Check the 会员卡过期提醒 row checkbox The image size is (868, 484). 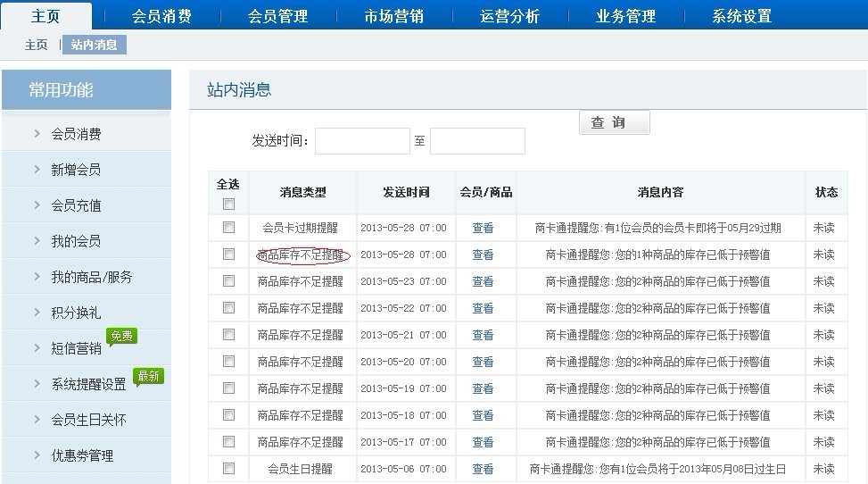228,228
